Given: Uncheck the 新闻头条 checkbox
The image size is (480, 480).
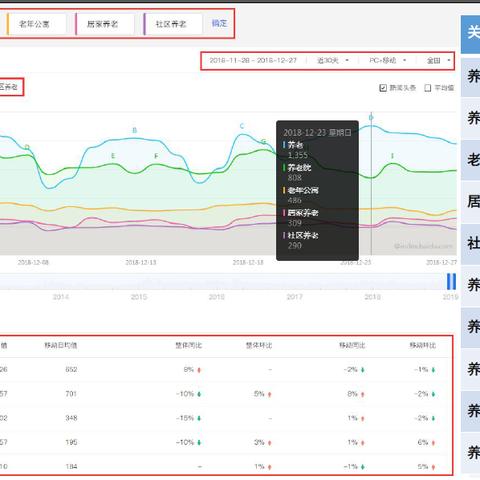Looking at the screenshot, I should coord(383,88).
